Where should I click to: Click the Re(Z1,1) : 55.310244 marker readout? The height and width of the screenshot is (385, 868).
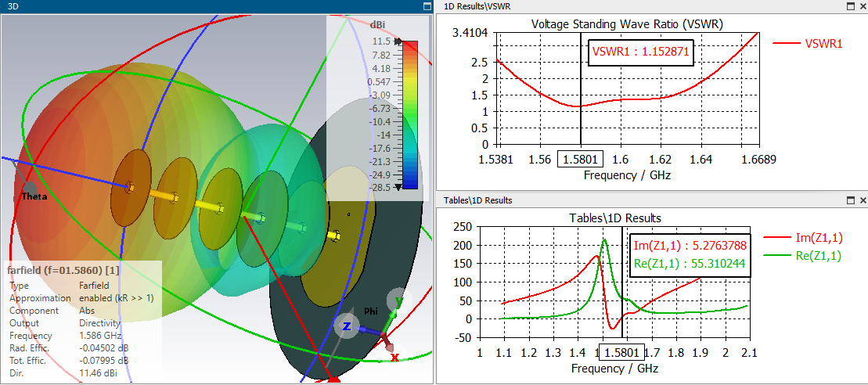pyautogui.click(x=690, y=265)
